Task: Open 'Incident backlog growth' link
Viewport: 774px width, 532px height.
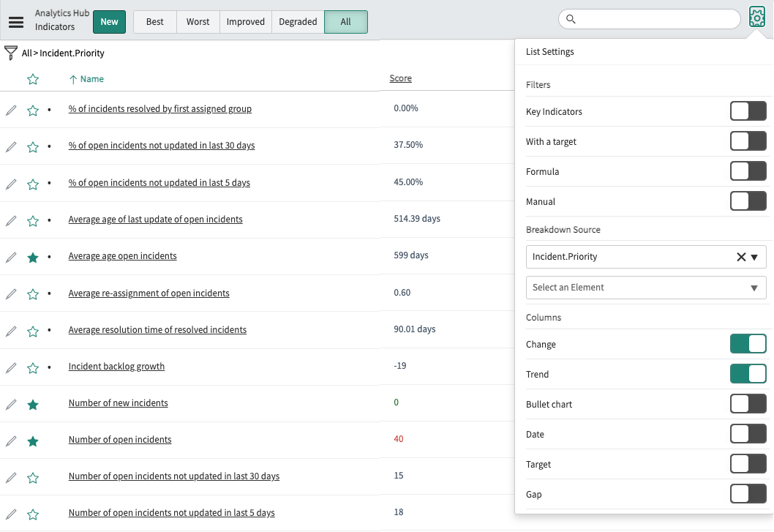Action: pos(116,367)
